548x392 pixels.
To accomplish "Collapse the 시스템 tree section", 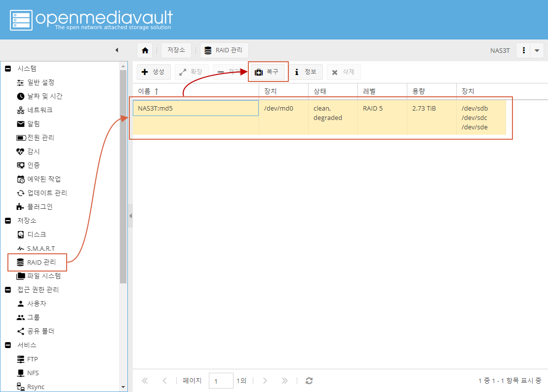I will click(8, 69).
